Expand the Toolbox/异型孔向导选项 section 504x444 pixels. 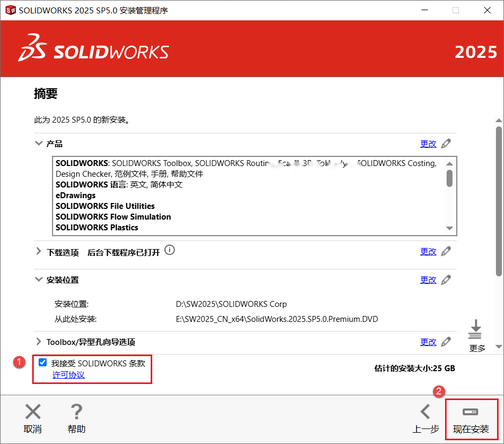pos(39,342)
